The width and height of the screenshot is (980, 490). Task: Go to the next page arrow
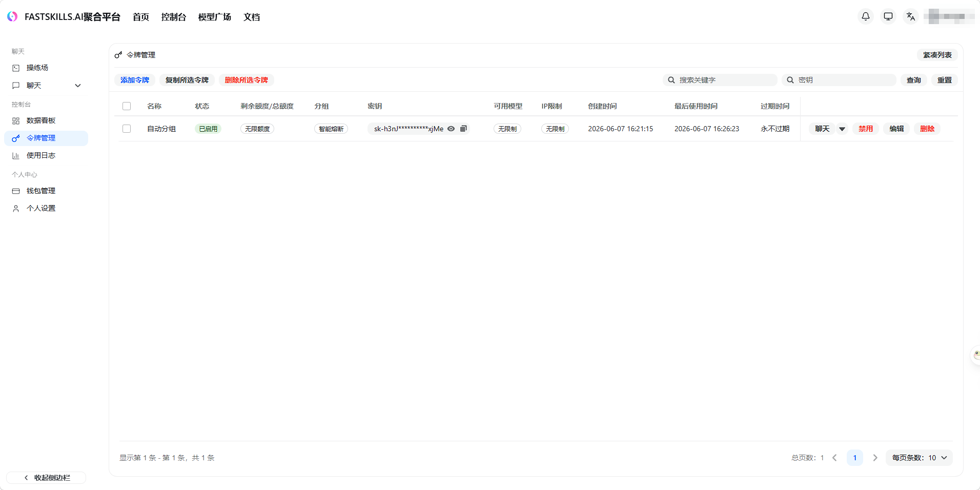(x=875, y=458)
